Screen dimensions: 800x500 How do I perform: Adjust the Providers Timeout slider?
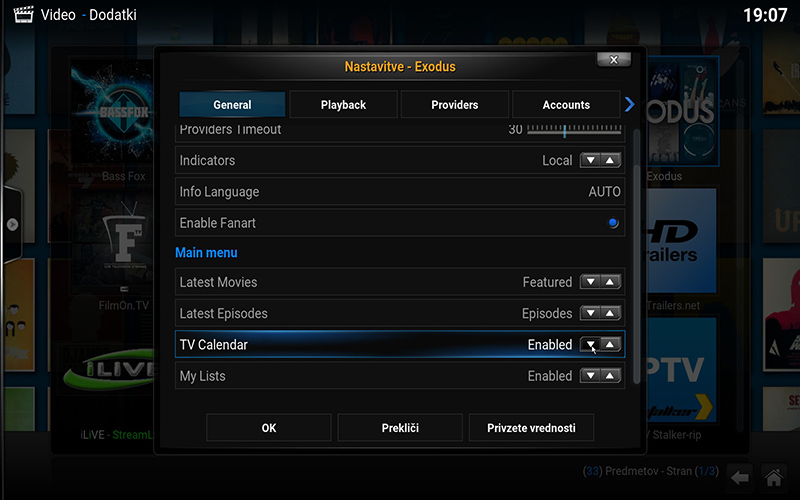[565, 131]
